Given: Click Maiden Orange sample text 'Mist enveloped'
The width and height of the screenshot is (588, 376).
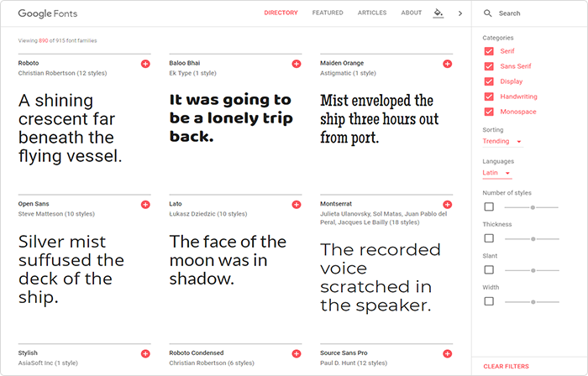Looking at the screenshot, I should pos(379,118).
